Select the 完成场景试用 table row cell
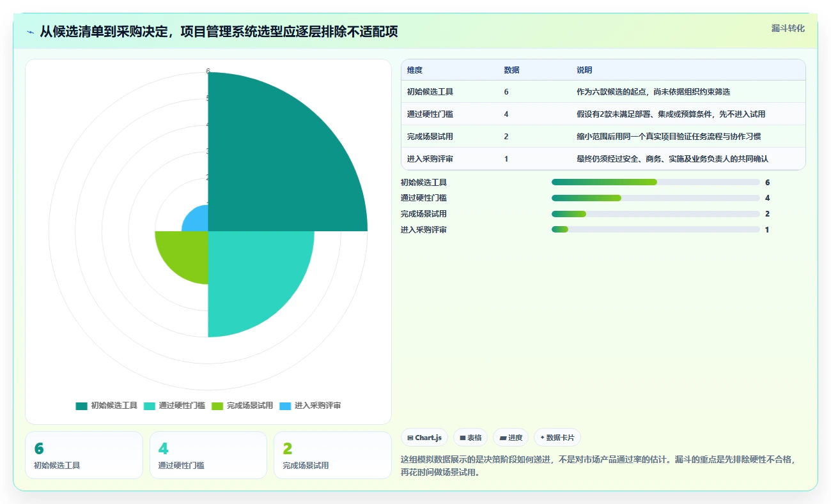 coord(430,137)
